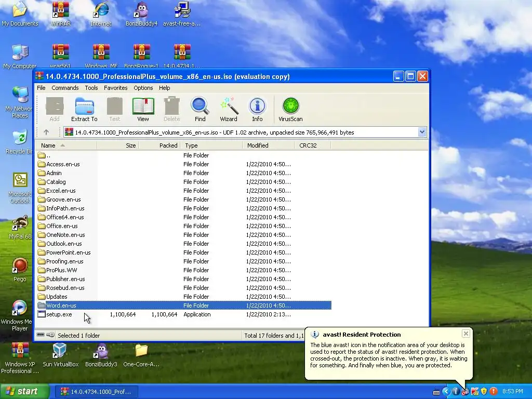This screenshot has width=532, height=399.
Task: Select the Access.en-us folder
Action: [183, 164]
